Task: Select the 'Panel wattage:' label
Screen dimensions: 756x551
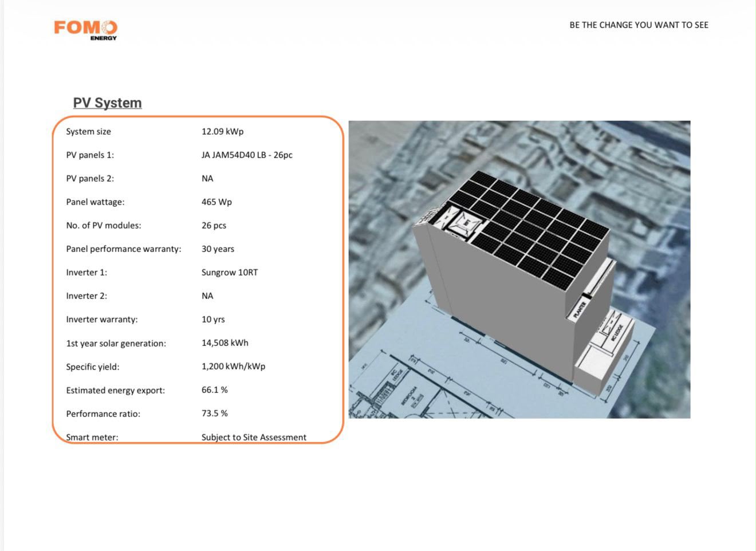Action: click(95, 202)
